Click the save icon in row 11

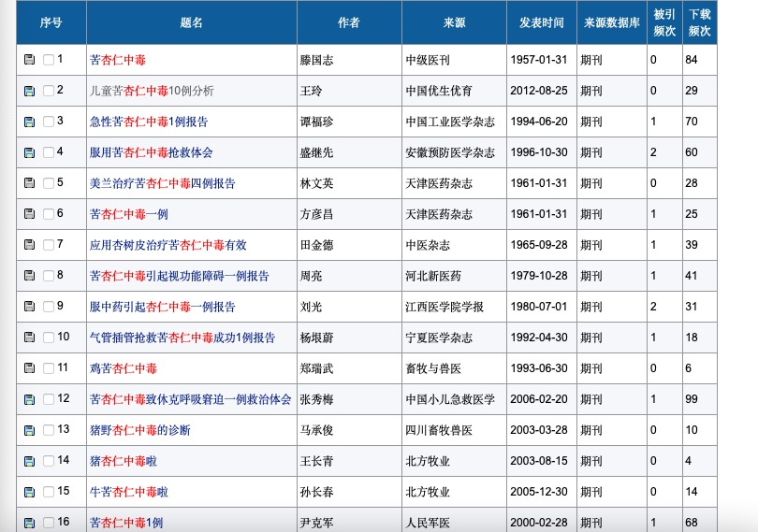(x=30, y=368)
